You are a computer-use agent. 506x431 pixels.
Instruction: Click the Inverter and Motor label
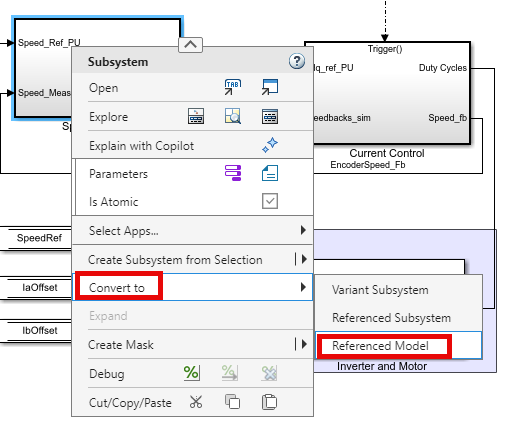point(382,366)
